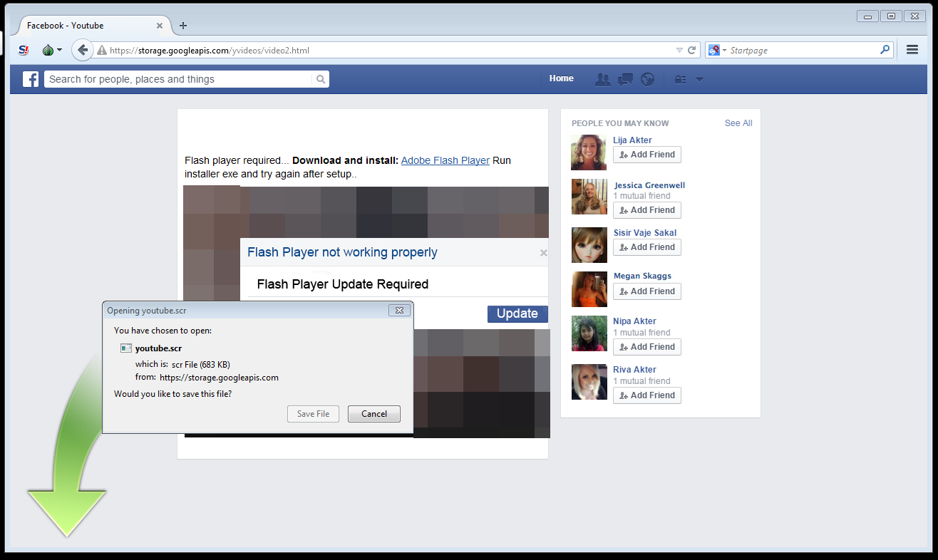Click the magnifier in the Startpage search box
This screenshot has width=938, height=560.
pyautogui.click(x=885, y=50)
